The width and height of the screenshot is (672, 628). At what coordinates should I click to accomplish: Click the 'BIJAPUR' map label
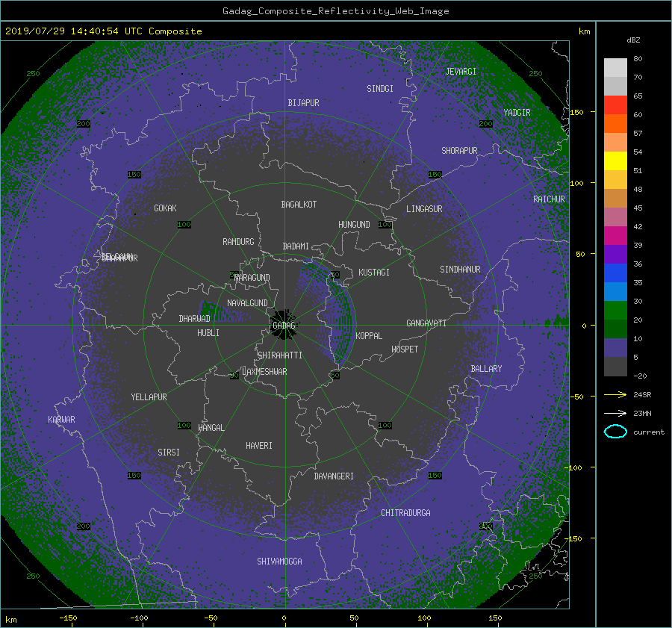tap(303, 103)
